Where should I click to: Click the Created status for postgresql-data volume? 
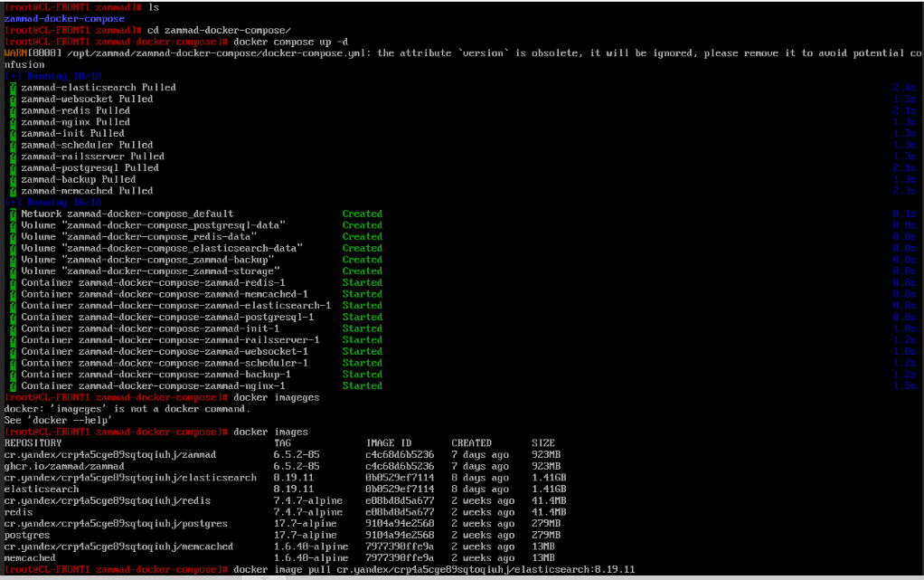(x=362, y=225)
